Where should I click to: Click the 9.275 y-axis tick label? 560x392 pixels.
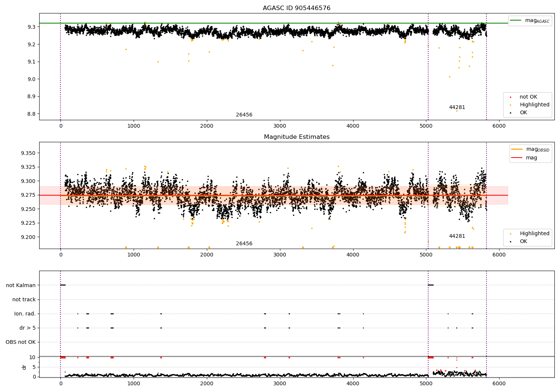coord(29,195)
